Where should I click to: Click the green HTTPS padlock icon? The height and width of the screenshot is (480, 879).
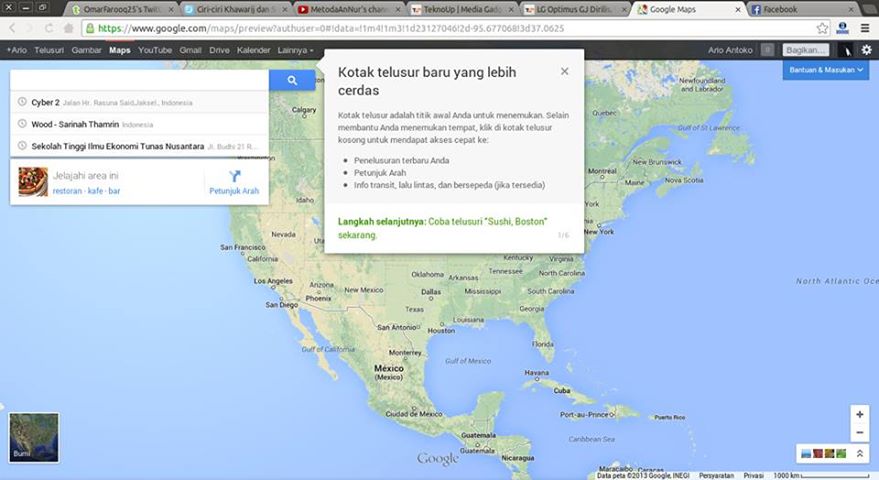[90, 28]
